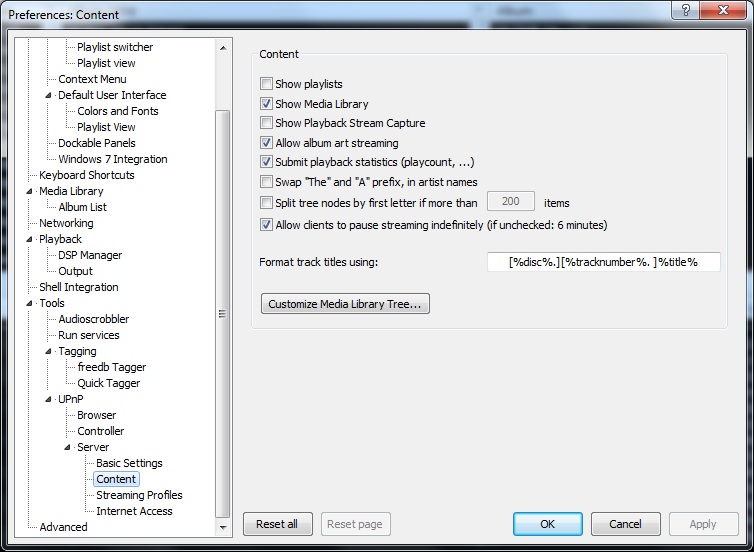Screen dimensions: 754x552
Task: Click the Format track titles field
Action: tap(603, 262)
